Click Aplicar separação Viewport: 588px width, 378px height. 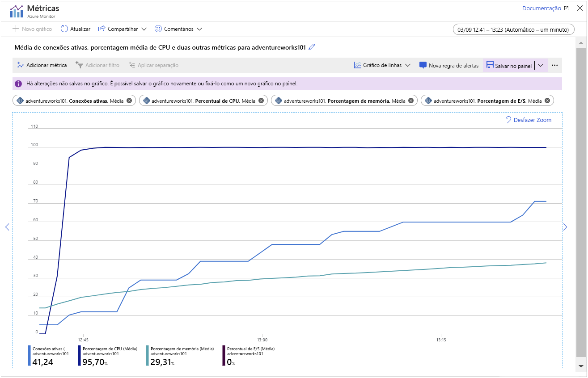tap(153, 65)
